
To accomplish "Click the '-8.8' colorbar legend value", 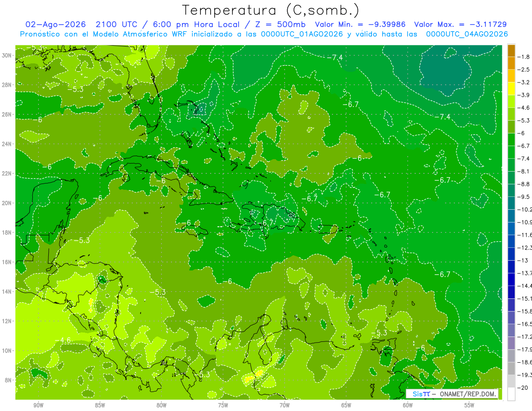I will point(524,184).
